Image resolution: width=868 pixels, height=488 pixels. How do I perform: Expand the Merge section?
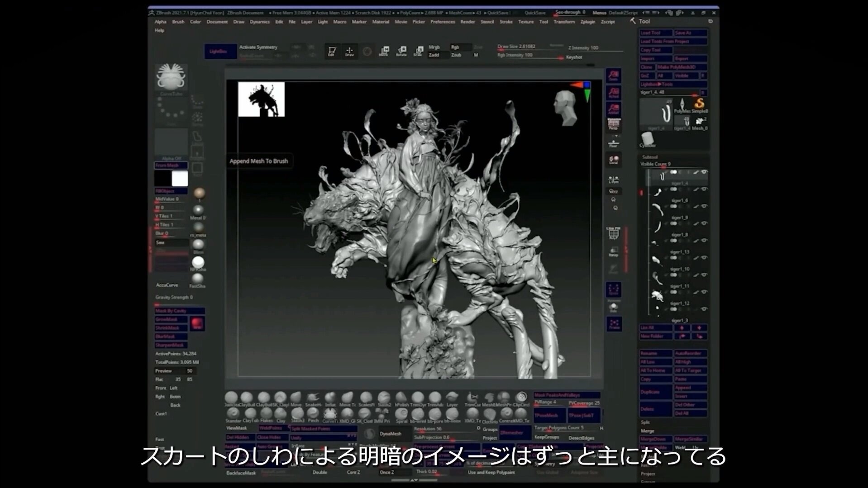pos(648,431)
